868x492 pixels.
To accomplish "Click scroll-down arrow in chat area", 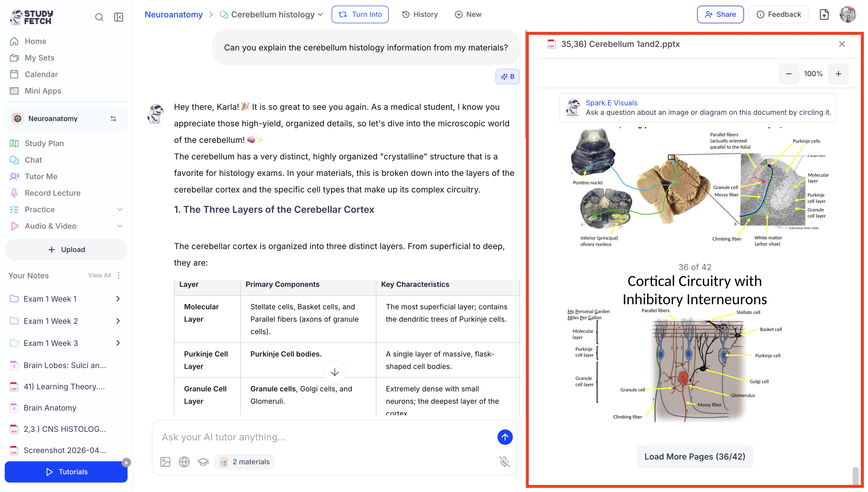I will point(335,372).
